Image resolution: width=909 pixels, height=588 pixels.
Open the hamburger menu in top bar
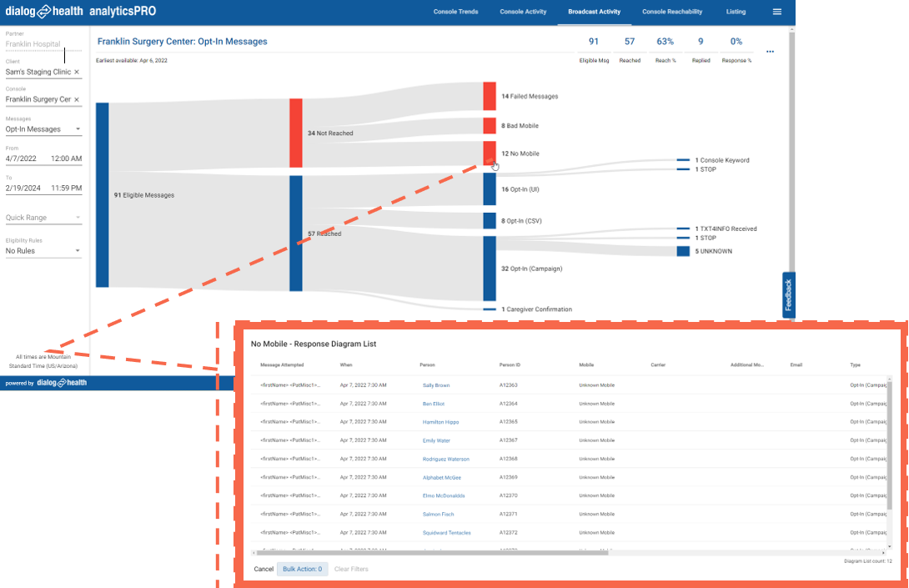[777, 12]
